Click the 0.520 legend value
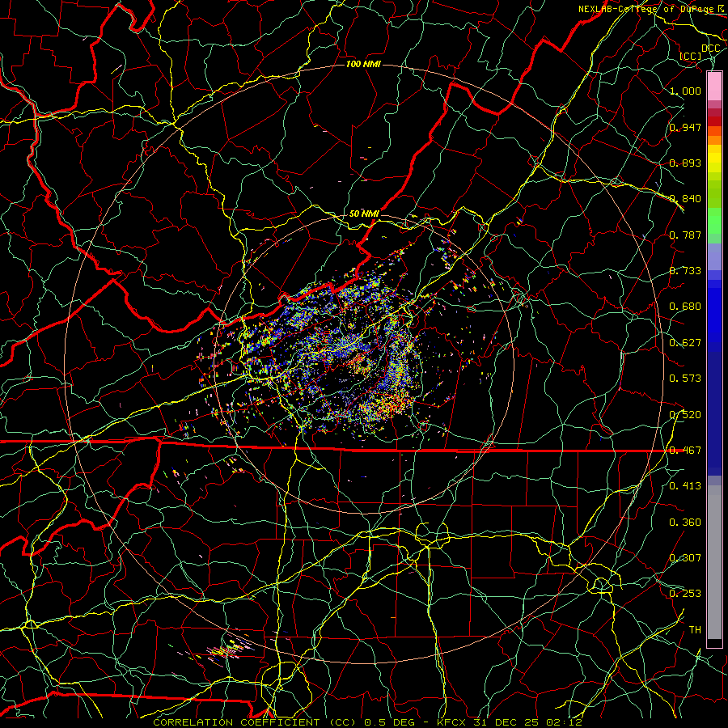This screenshot has width=728, height=728. 685,415
